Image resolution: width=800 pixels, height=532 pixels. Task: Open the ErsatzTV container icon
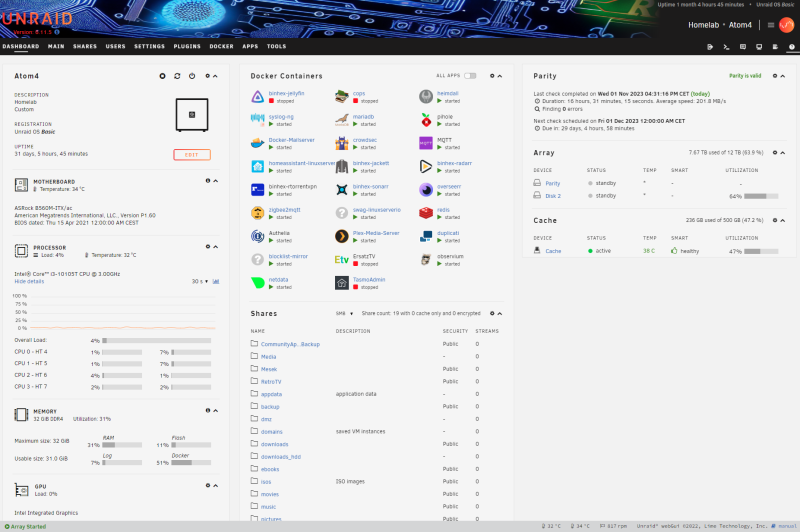[x=342, y=260]
